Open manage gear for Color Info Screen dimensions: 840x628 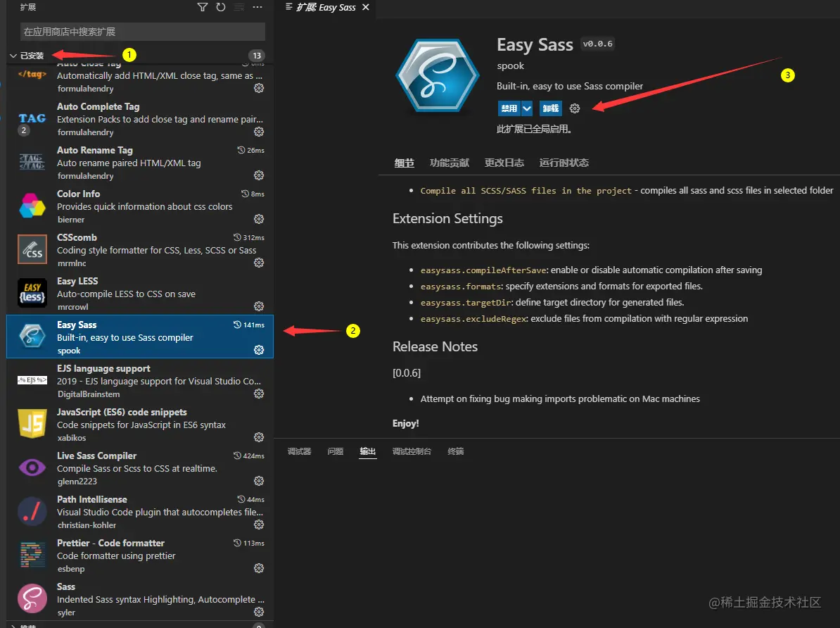(259, 219)
